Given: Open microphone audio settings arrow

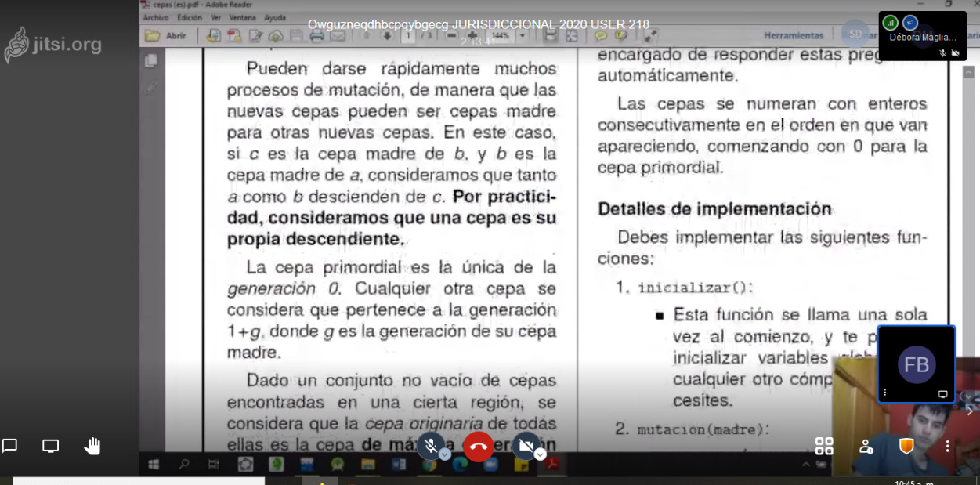Looking at the screenshot, I should click(444, 454).
